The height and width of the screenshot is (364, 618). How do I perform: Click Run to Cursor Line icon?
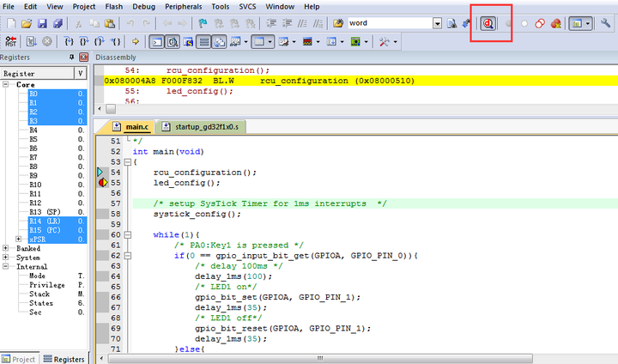pyautogui.click(x=116, y=41)
